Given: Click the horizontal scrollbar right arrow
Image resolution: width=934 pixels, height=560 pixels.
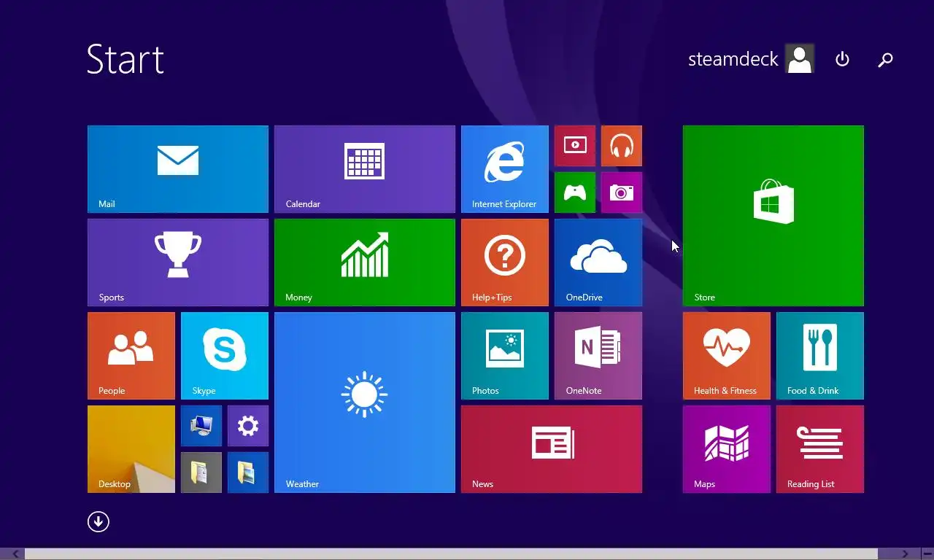Looking at the screenshot, I should [905, 554].
